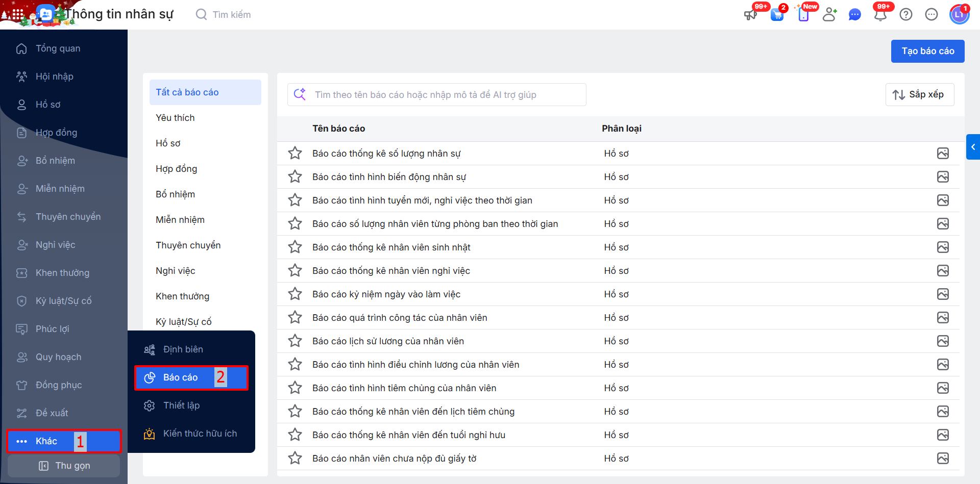
Task: Click the help question mark icon
Action: 906,15
